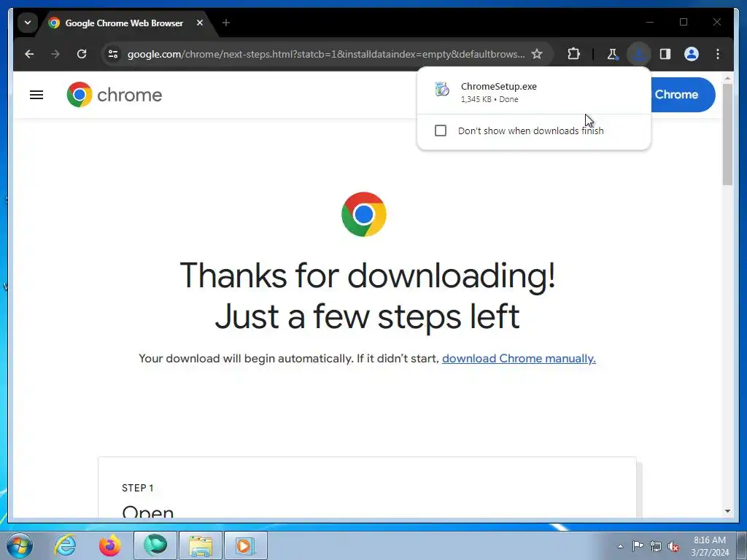
Task: Open the hamburger menu on the page
Action: click(36, 95)
